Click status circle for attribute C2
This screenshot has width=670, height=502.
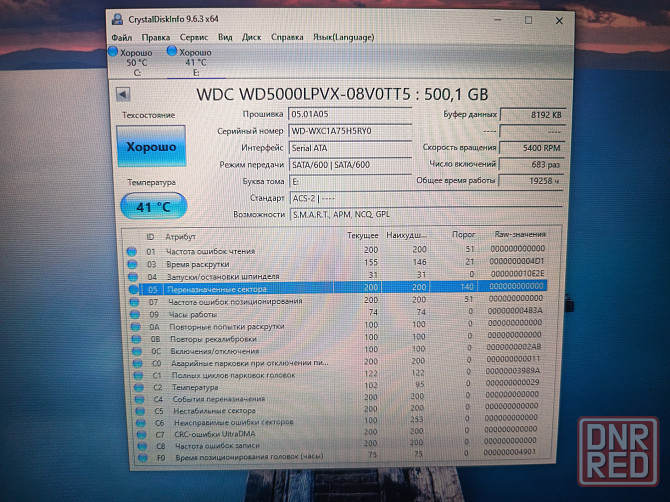coord(139,387)
